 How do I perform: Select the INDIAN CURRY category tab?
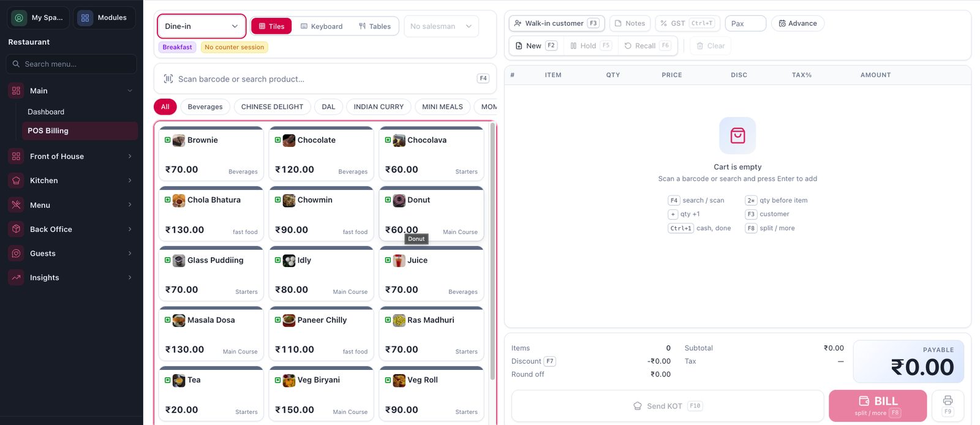pyautogui.click(x=379, y=107)
